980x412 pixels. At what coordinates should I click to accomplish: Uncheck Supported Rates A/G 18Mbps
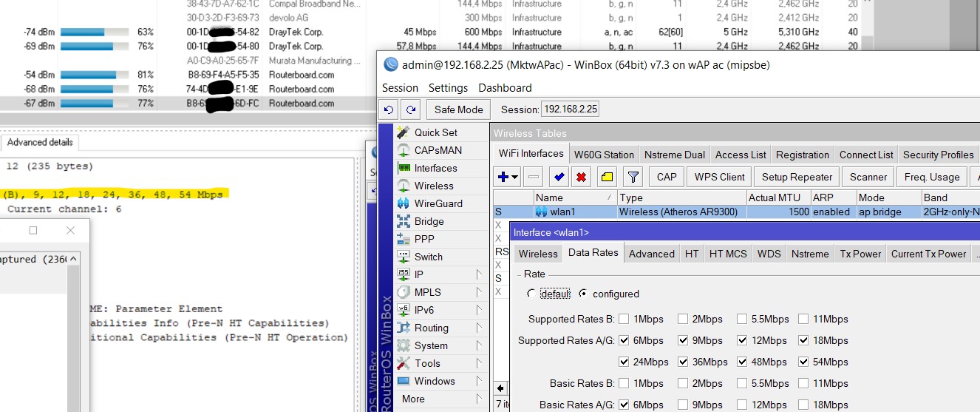click(803, 341)
